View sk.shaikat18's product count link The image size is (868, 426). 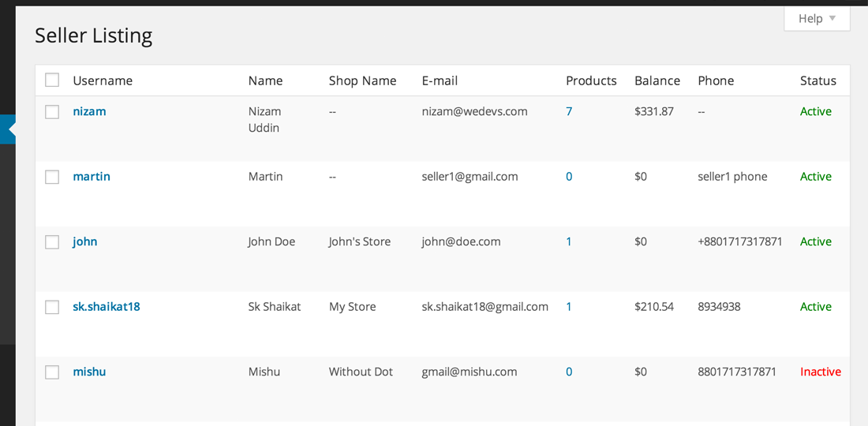pyautogui.click(x=569, y=306)
